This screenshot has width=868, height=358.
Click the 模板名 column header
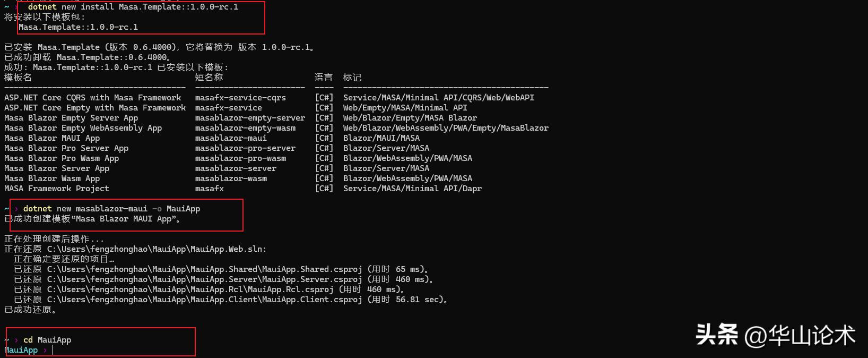pos(18,78)
